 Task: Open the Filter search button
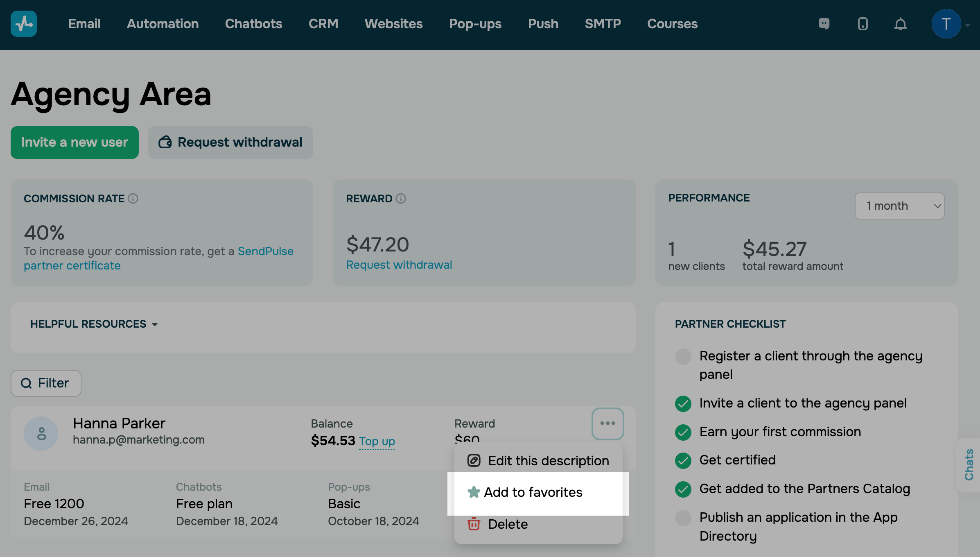(46, 383)
